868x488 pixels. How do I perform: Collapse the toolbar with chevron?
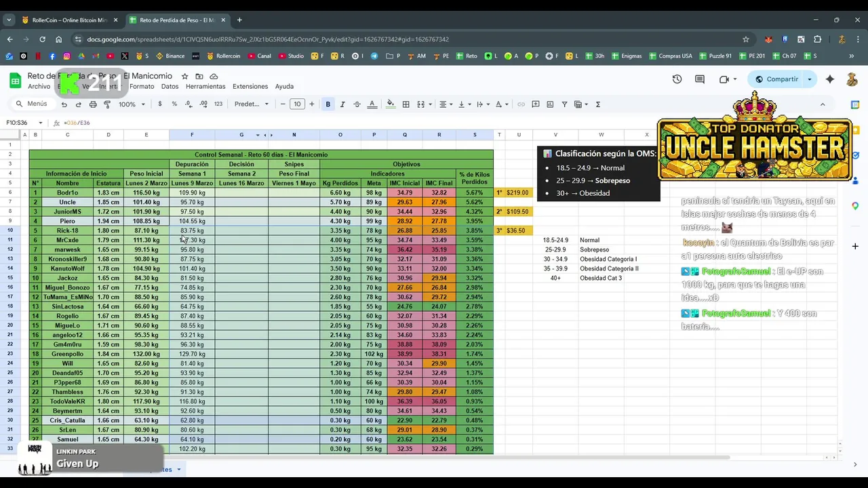click(x=823, y=104)
